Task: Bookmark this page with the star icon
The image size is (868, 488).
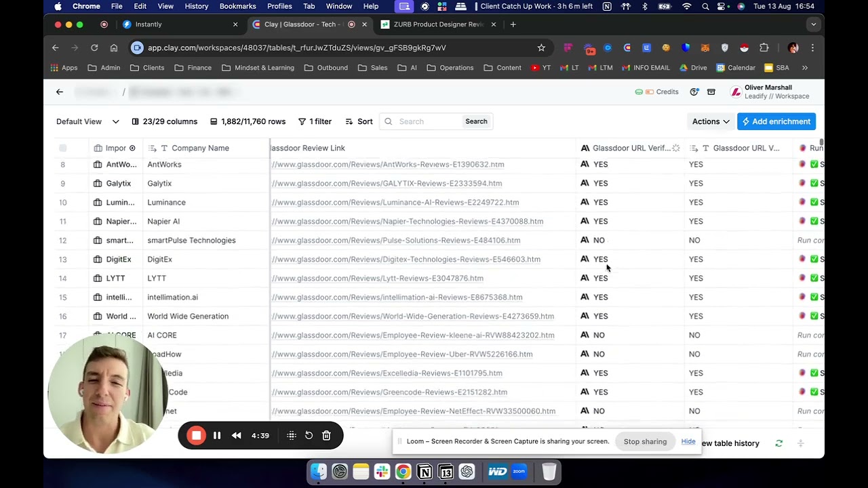Action: pyautogui.click(x=541, y=48)
